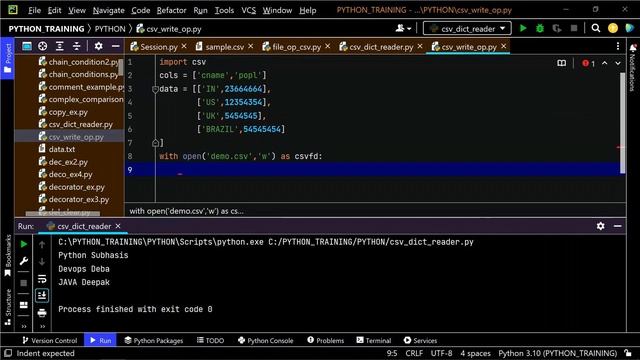The image size is (640, 360).
Task: Open TODO tool window
Action: coord(210,340)
